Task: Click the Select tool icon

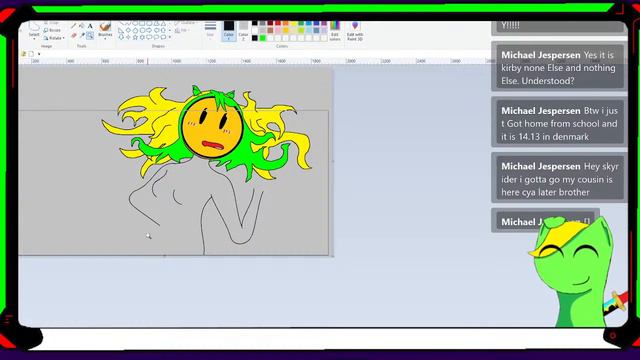Action: point(34,26)
